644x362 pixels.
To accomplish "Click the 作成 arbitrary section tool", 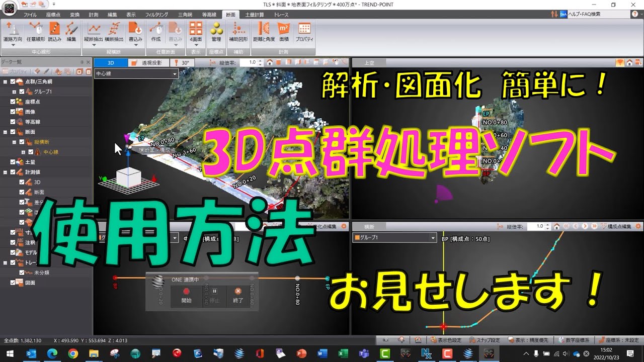I will pyautogui.click(x=156, y=32).
